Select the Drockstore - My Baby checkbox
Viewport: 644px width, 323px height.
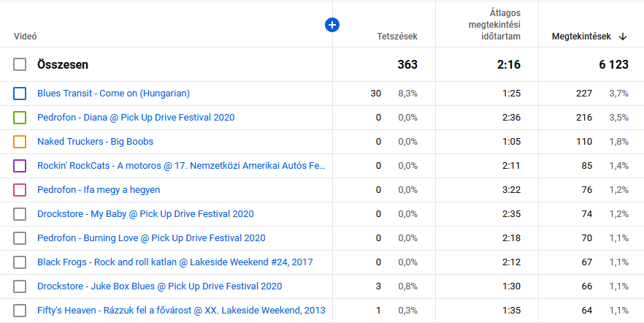(x=20, y=214)
